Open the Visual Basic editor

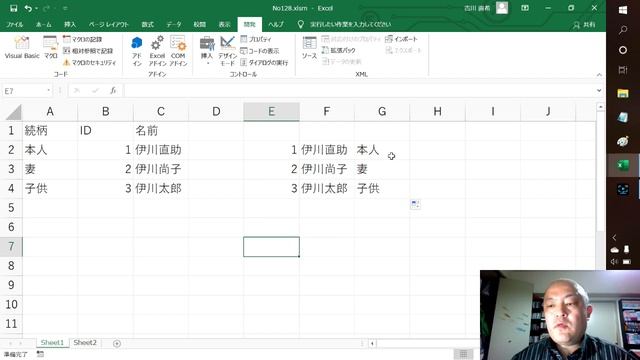(22, 48)
